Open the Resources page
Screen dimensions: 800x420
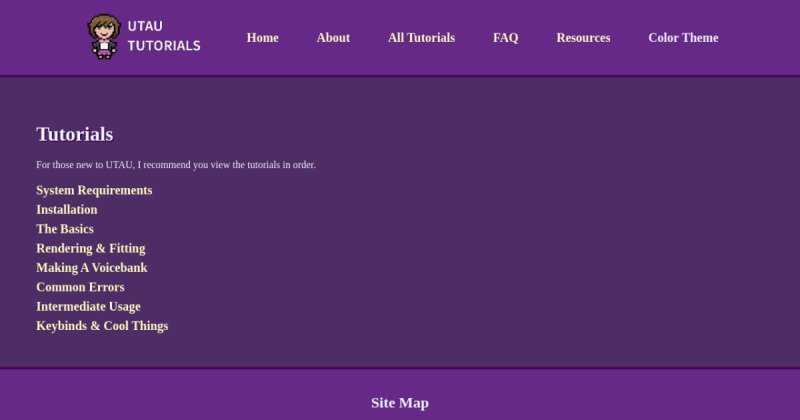pyautogui.click(x=583, y=38)
